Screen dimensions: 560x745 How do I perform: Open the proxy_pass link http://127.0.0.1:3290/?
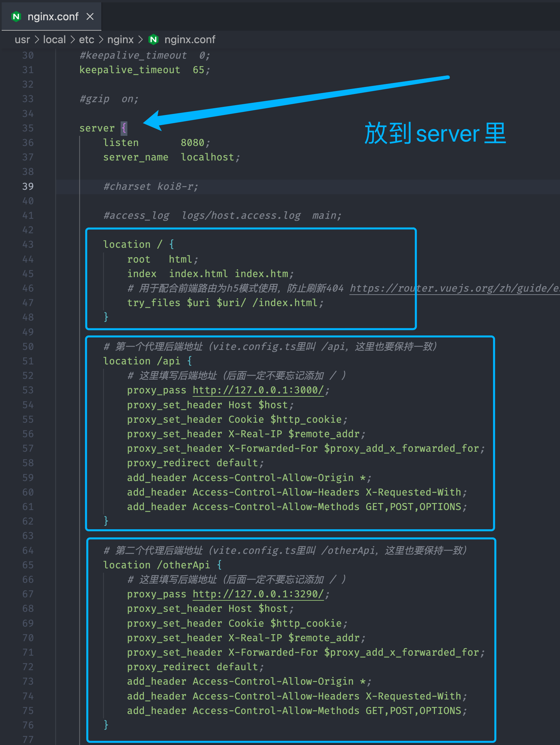[258, 594]
